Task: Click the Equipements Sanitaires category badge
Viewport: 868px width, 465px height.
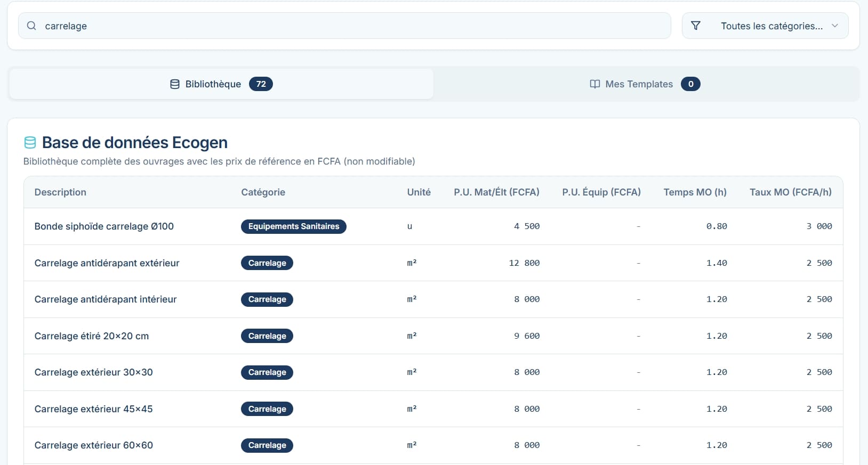Action: pyautogui.click(x=294, y=226)
